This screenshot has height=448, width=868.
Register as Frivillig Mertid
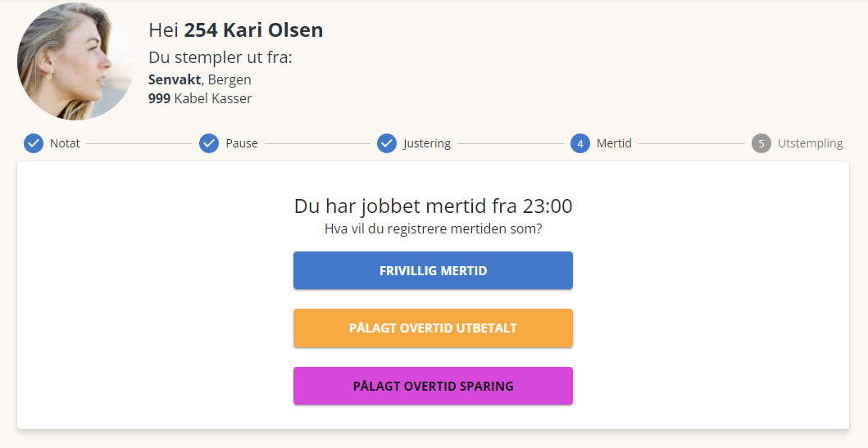[x=433, y=270]
